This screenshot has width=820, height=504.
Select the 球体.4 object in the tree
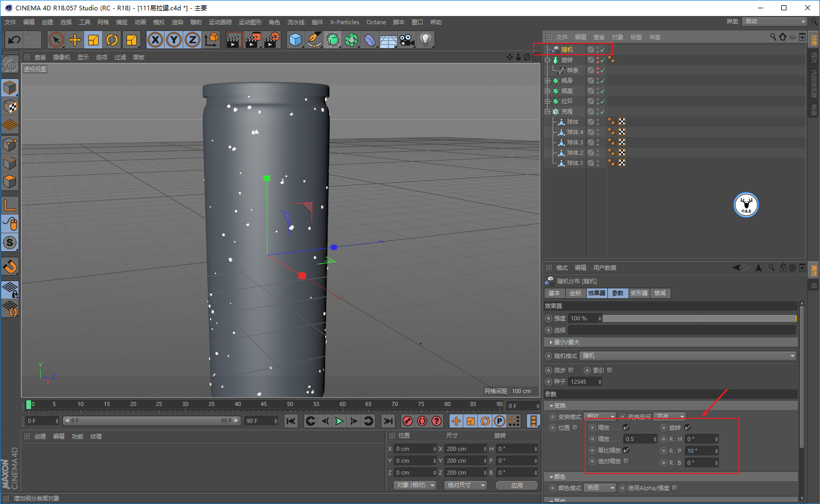575,132
